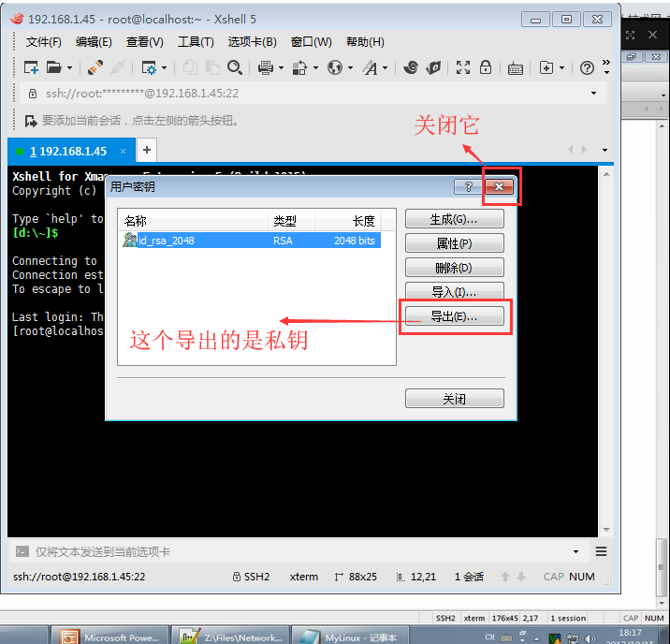Click the 导入(I)... button

(454, 292)
